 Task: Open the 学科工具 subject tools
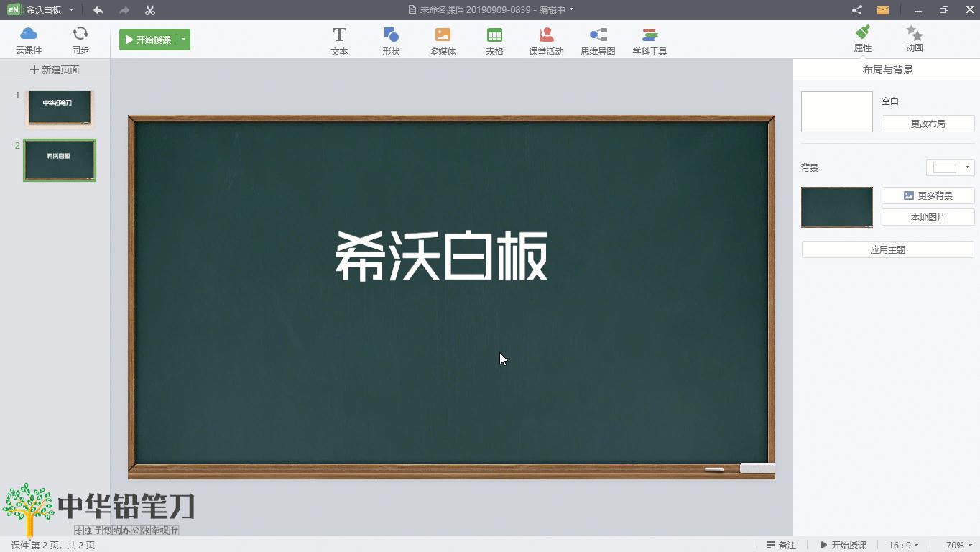(x=650, y=40)
